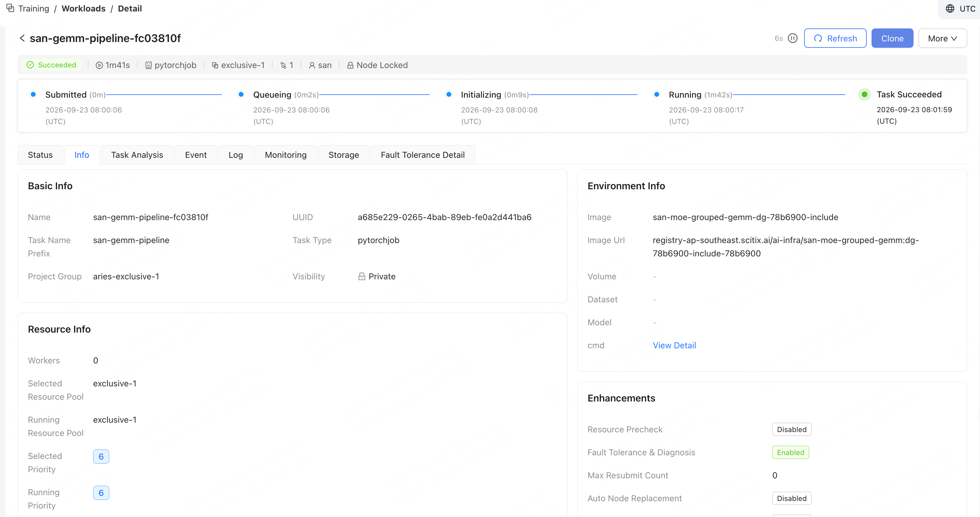The height and width of the screenshot is (517, 980).
Task: Open the More dropdown menu
Action: point(942,38)
